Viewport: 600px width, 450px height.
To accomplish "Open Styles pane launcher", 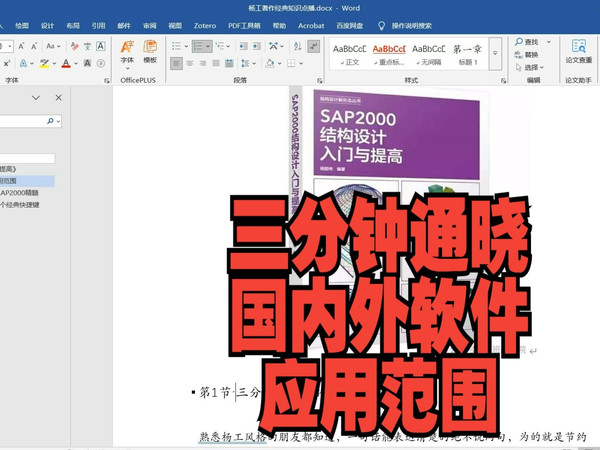I will (x=504, y=81).
